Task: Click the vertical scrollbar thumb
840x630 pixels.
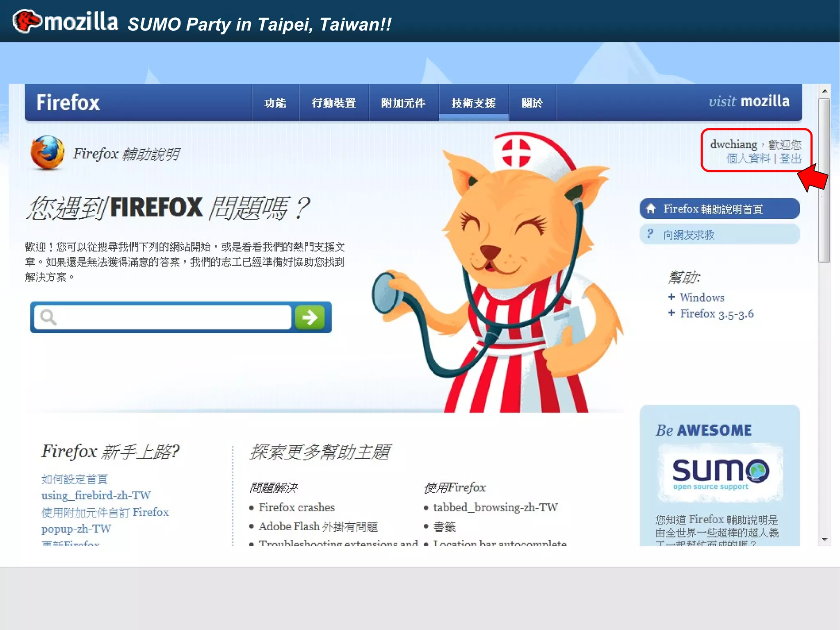Action: (824, 180)
